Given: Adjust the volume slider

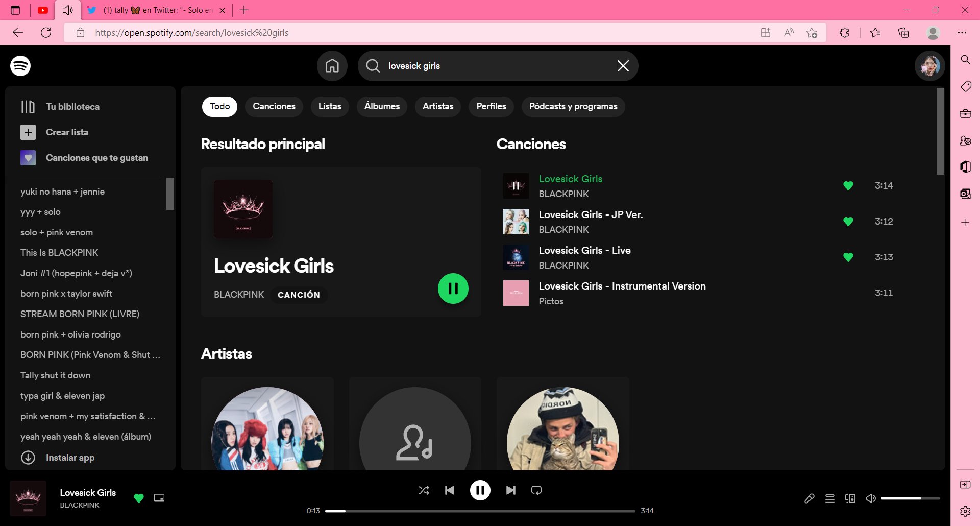Looking at the screenshot, I should pos(911,498).
